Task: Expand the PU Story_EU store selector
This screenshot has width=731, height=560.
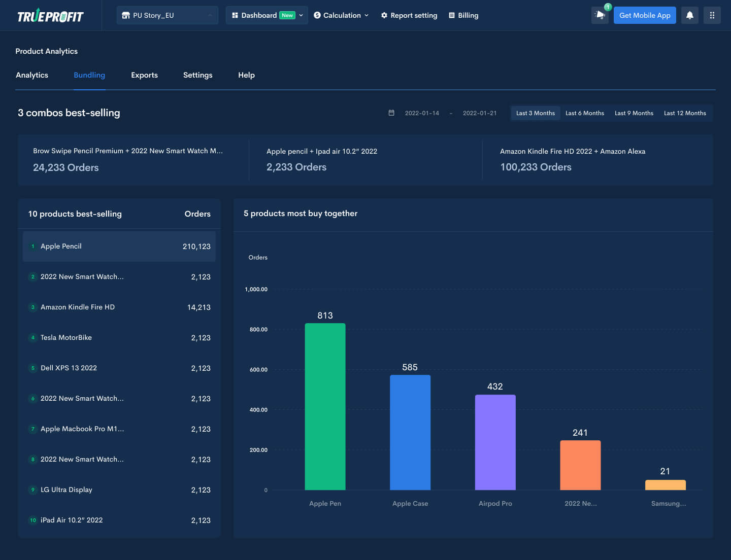Action: click(x=209, y=15)
